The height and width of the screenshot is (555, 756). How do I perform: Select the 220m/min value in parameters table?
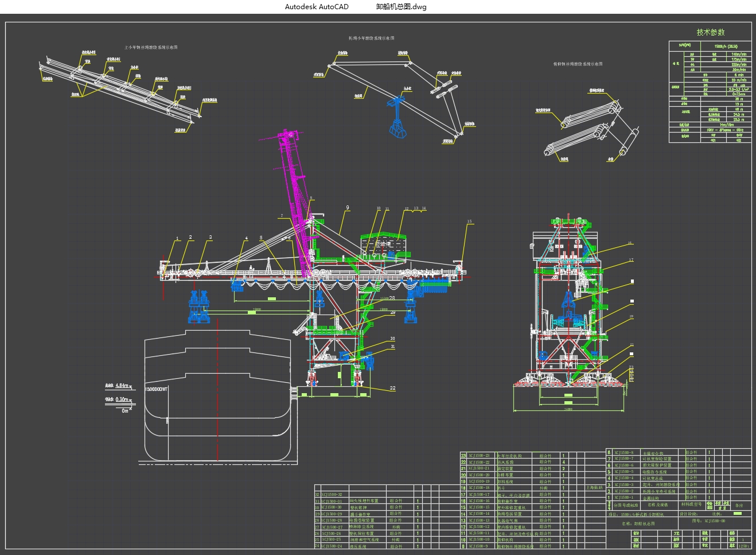(739, 64)
